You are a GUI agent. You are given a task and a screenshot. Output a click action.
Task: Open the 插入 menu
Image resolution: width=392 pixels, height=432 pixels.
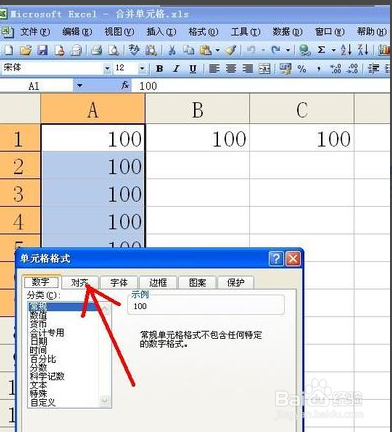coord(161,32)
